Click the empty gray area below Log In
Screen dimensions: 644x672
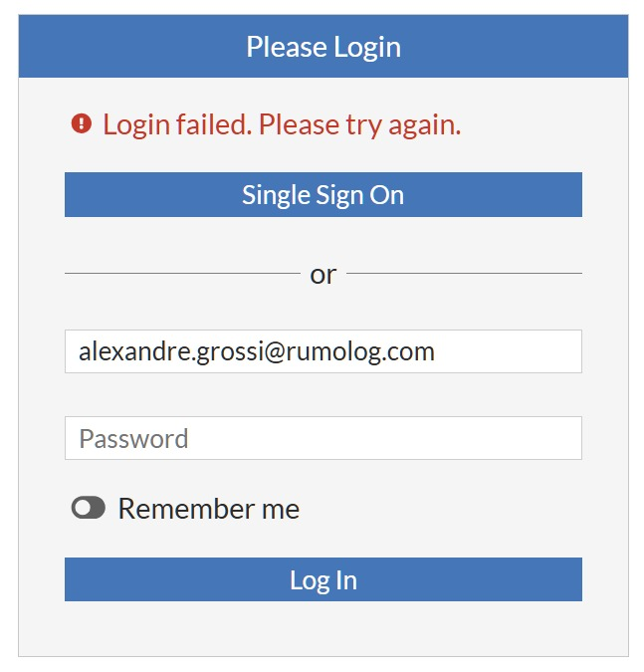323,628
